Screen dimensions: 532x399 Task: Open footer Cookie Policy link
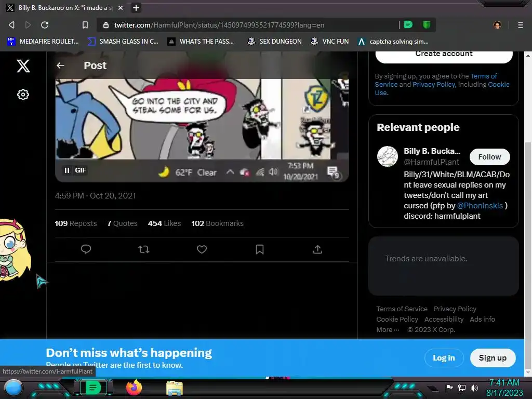tap(397, 320)
